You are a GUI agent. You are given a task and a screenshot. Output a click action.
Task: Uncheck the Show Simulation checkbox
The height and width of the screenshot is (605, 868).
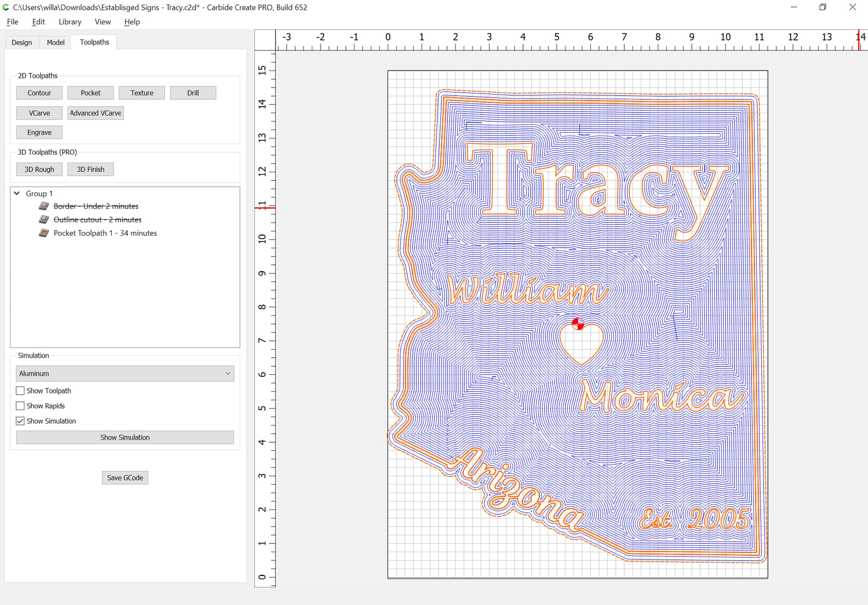coord(20,421)
